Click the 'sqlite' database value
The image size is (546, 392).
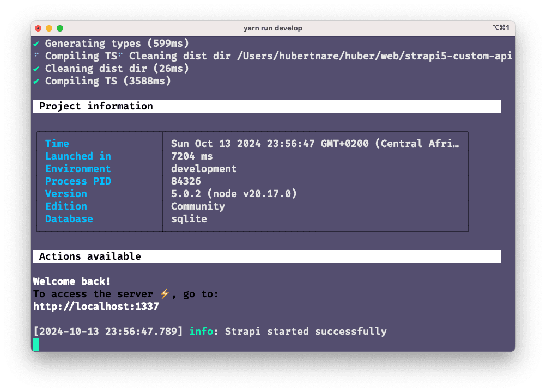[189, 219]
